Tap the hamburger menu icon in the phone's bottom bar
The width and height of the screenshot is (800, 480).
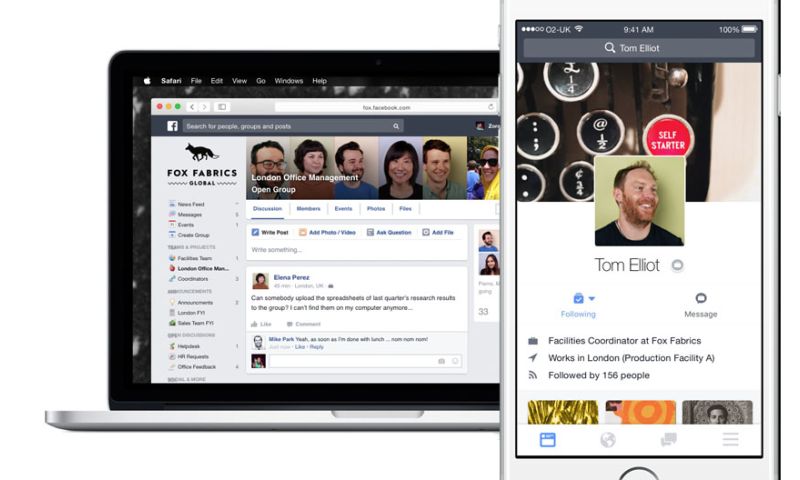pos(730,439)
